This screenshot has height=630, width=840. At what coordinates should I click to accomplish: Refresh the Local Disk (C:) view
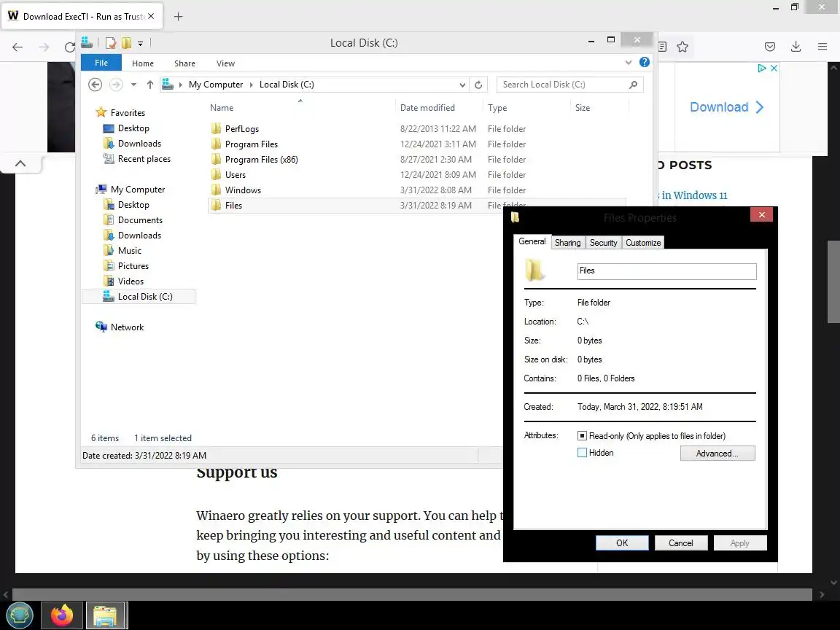tap(478, 85)
